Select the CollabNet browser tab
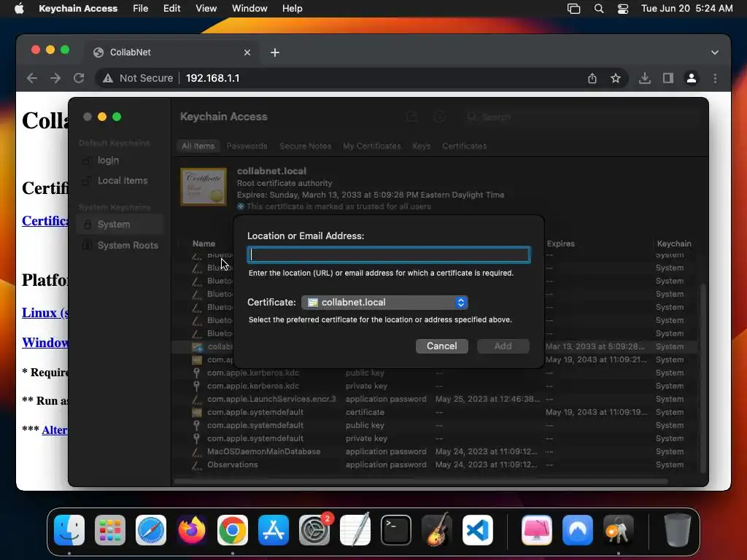Viewport: 747px width, 560px height. 172,52
